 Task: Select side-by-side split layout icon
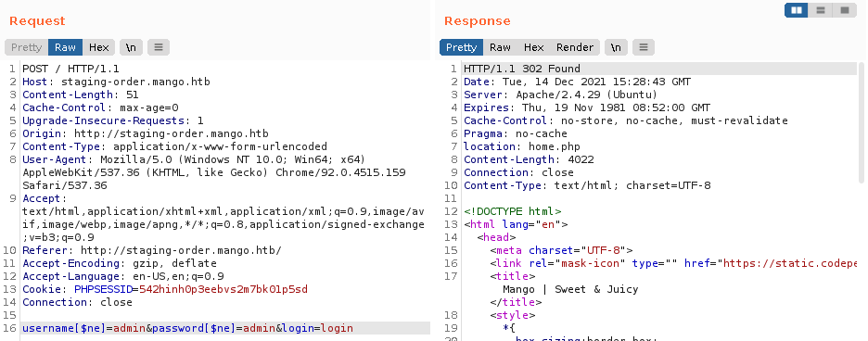coord(797,10)
